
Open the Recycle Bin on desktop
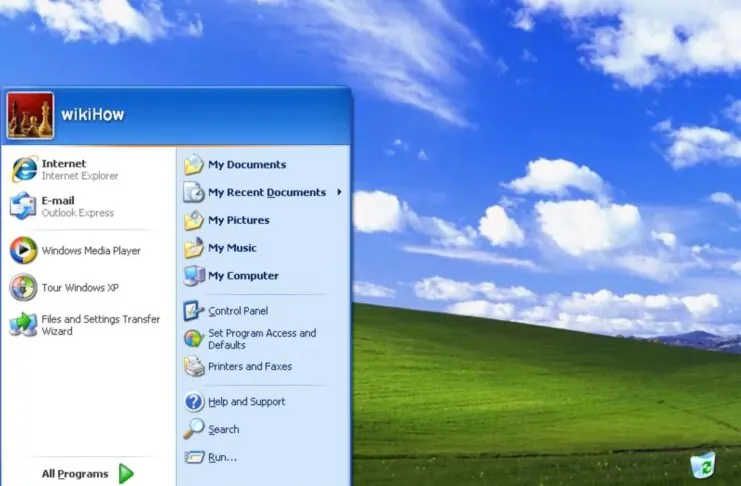(x=703, y=465)
